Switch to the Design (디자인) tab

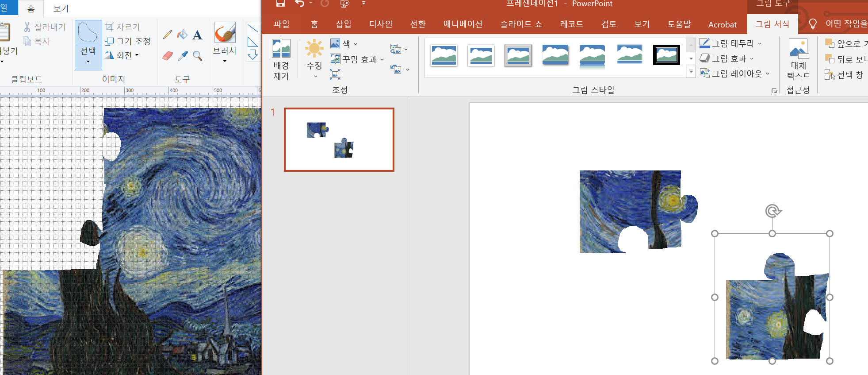coord(381,24)
